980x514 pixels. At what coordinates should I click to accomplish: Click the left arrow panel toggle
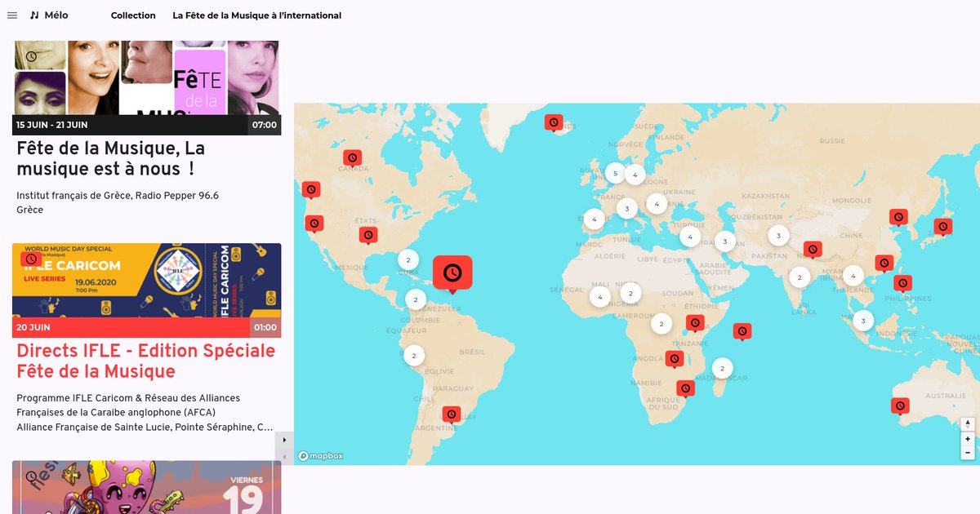(284, 457)
